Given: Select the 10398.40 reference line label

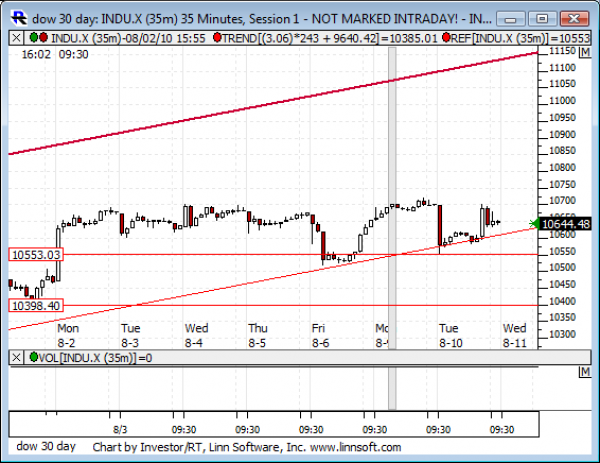Looking at the screenshot, I should (36, 306).
